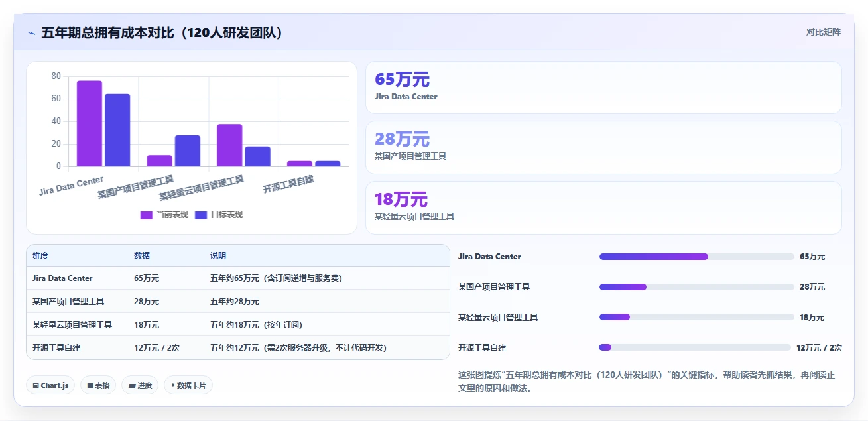Click the blue 某国产项目管理工具 chart bar

click(x=188, y=150)
